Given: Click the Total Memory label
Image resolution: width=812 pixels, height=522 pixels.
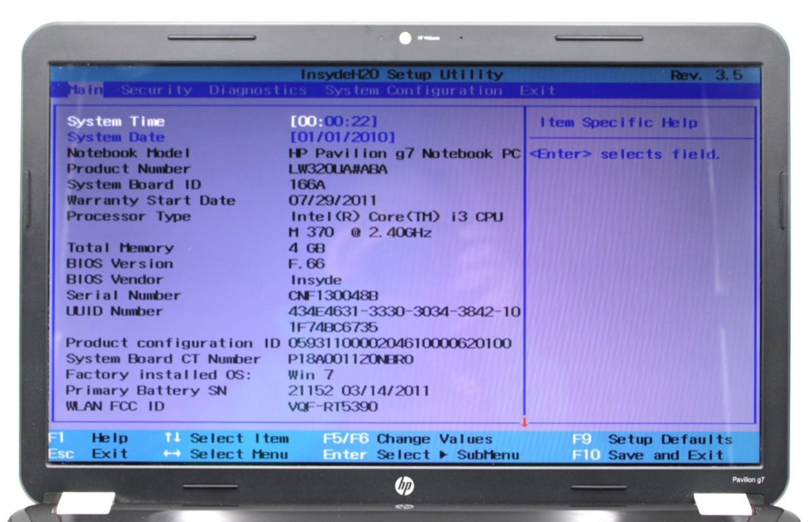Looking at the screenshot, I should click(x=120, y=248).
